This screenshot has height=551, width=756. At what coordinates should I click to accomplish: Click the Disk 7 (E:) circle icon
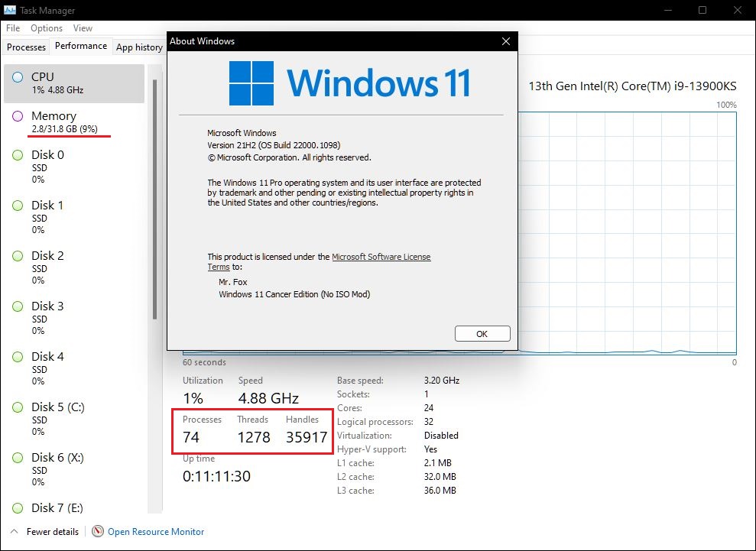tap(18, 508)
